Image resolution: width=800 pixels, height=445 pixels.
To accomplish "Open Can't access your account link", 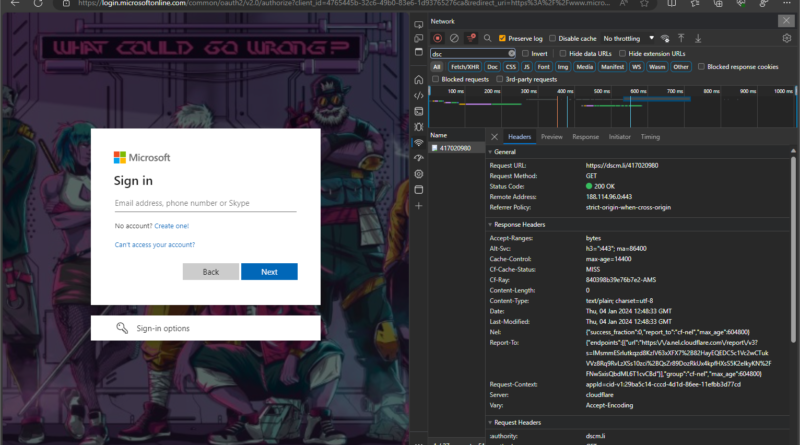I will pos(155,244).
